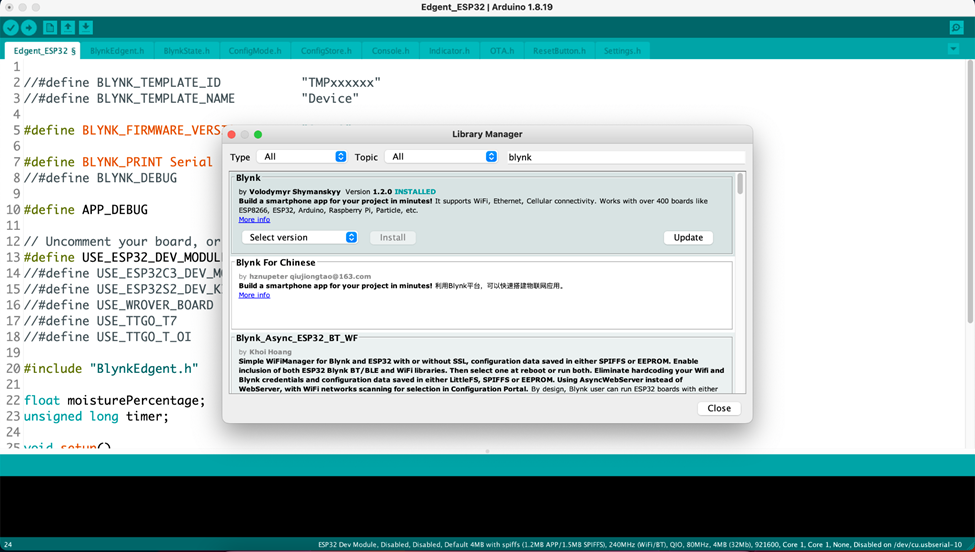Screen dimensions: 975x552
Task: Switch to the Edgent_ESP32 tab
Action: pyautogui.click(x=42, y=51)
